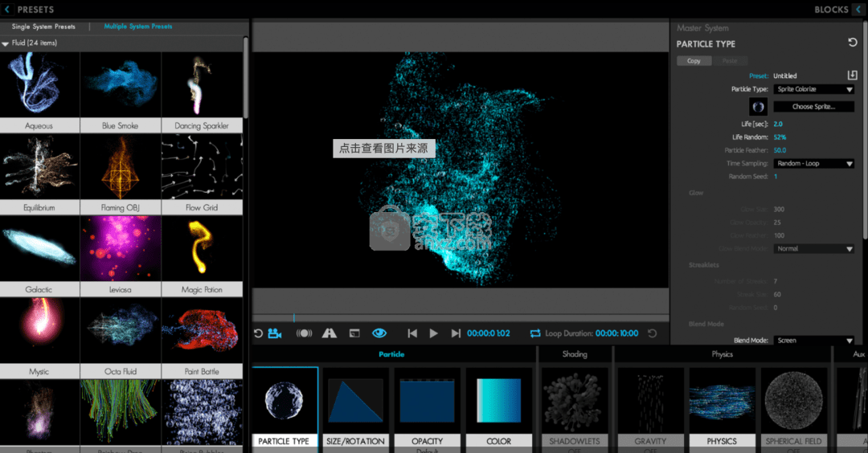Select the Color gradient block
The width and height of the screenshot is (868, 453).
[x=498, y=406]
